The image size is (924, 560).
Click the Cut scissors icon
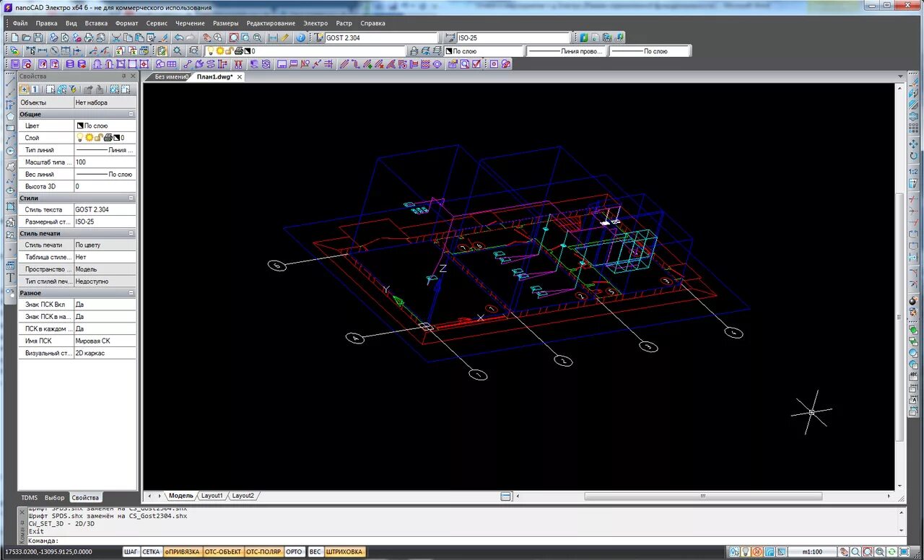pos(115,38)
